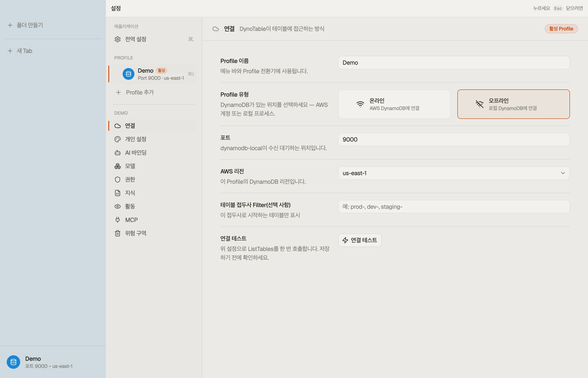Viewport: 588px width, 378px height.
Task: Open the MCP section
Action: point(154,220)
